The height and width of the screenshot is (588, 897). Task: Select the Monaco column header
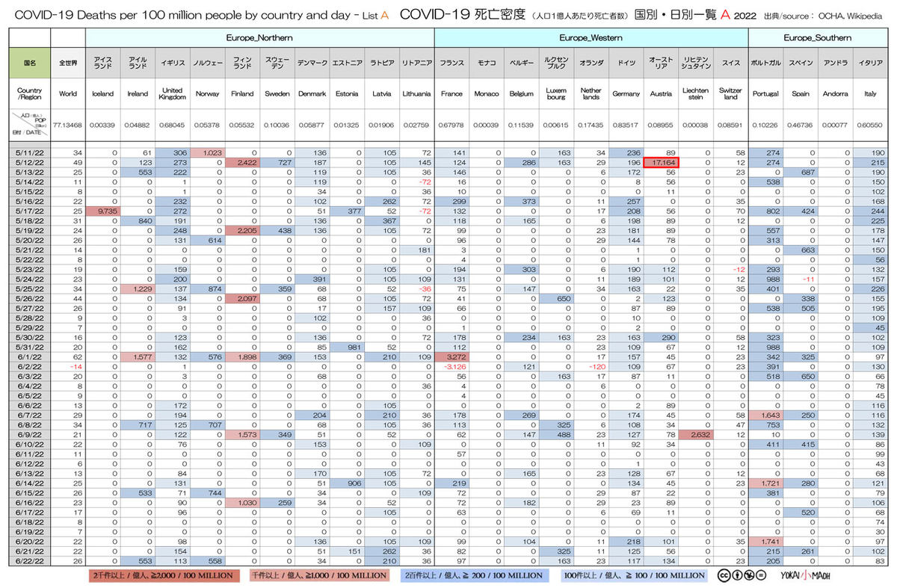pyautogui.click(x=487, y=95)
